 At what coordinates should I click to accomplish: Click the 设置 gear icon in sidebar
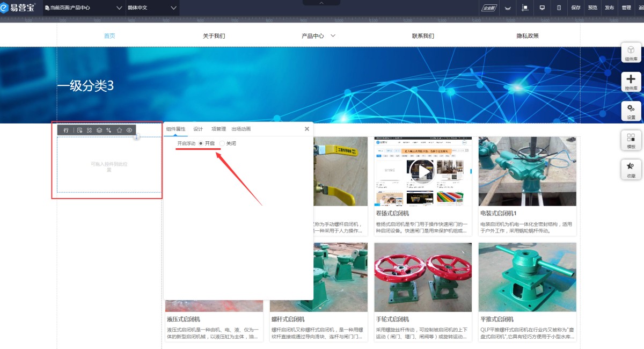click(x=631, y=111)
